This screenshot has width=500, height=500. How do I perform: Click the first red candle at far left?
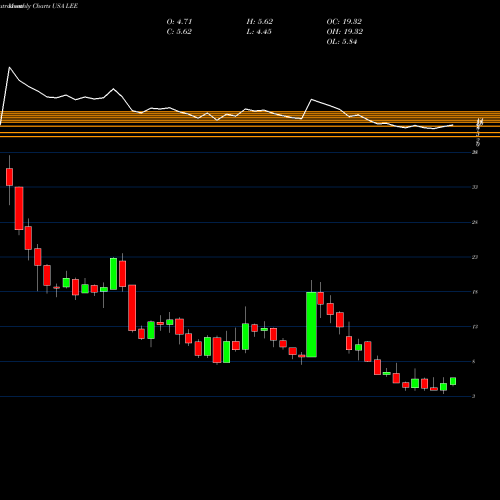pos(9,177)
